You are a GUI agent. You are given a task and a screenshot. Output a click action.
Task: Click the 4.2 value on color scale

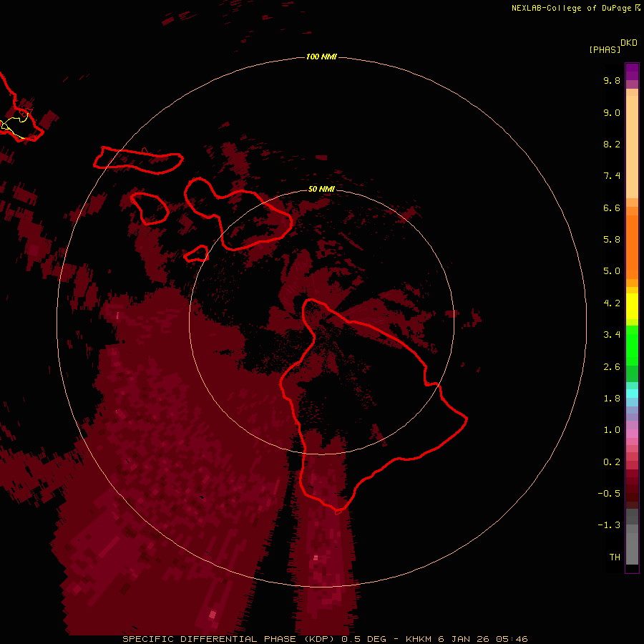click(x=612, y=303)
